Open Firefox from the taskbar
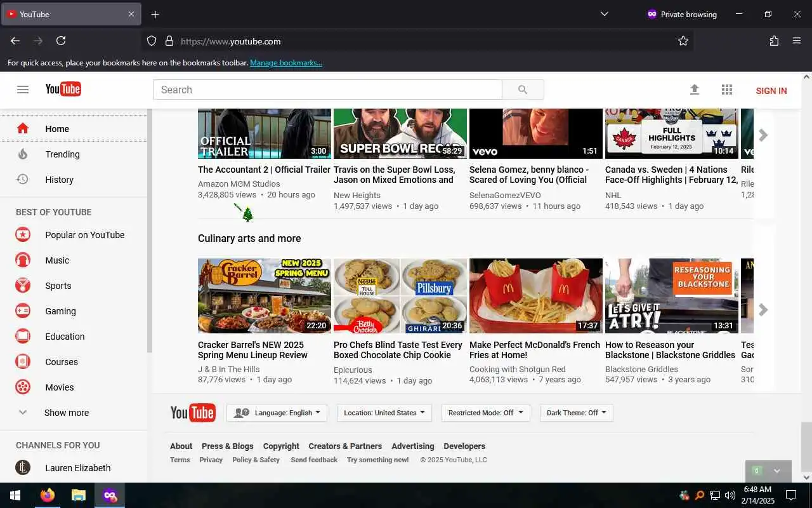 (48, 495)
